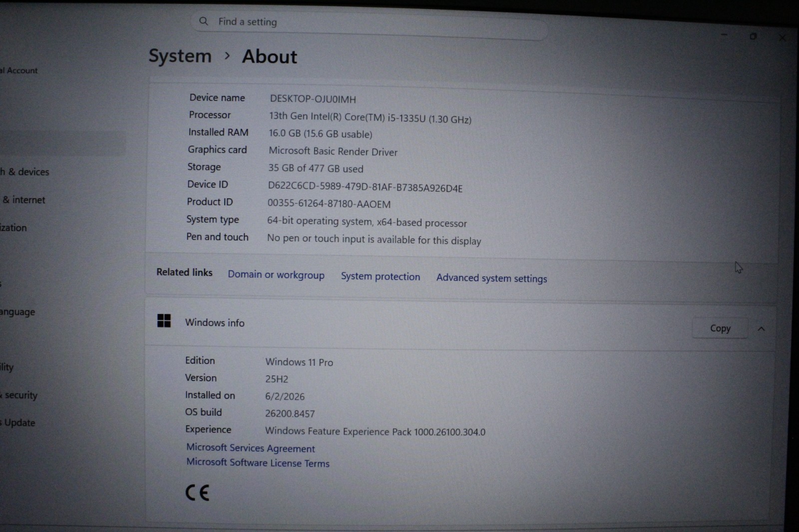
Task: Copy the Windows info details
Action: [x=720, y=328]
